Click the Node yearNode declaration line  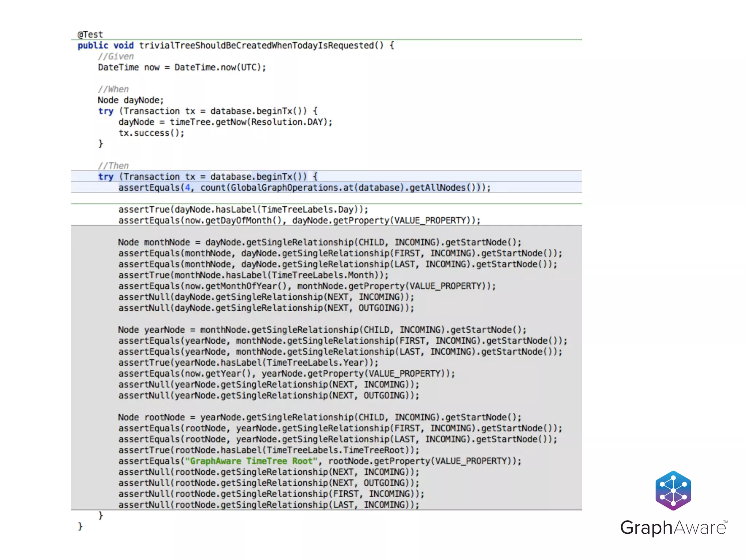[322, 330]
